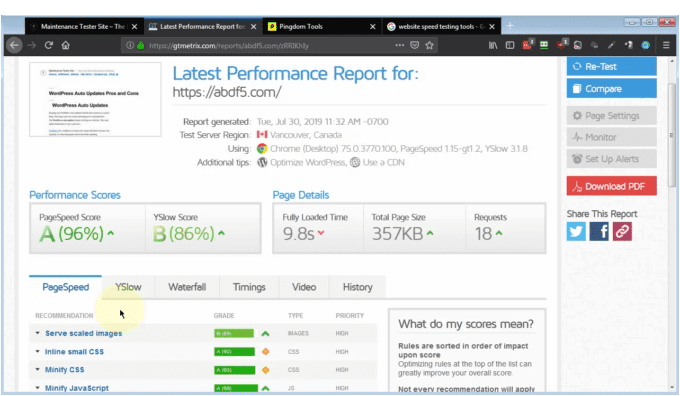The height and width of the screenshot is (396, 680).
Task: Click the browser forward arrow
Action: [32, 45]
